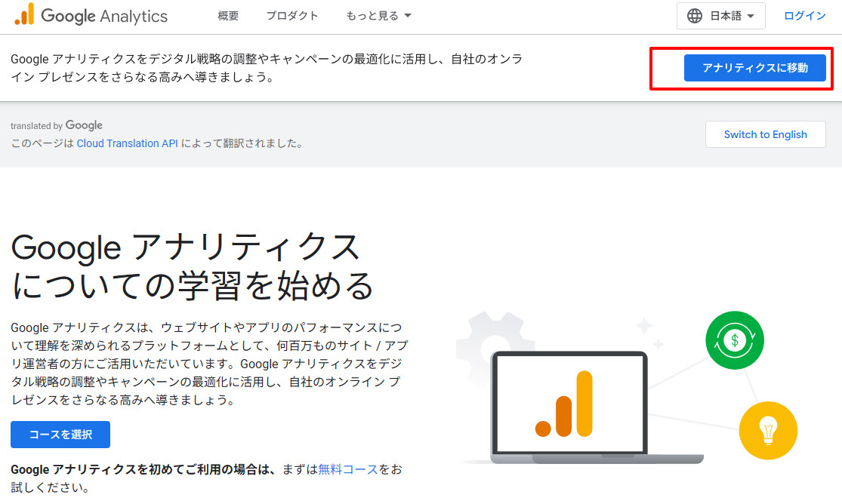
Task: Click the コースを選択 button
Action: [60, 435]
